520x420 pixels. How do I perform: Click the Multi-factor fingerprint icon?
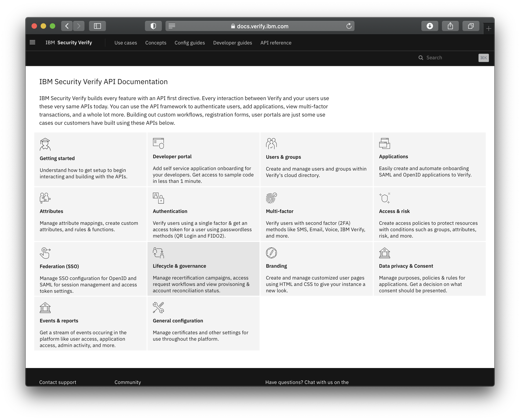click(271, 198)
